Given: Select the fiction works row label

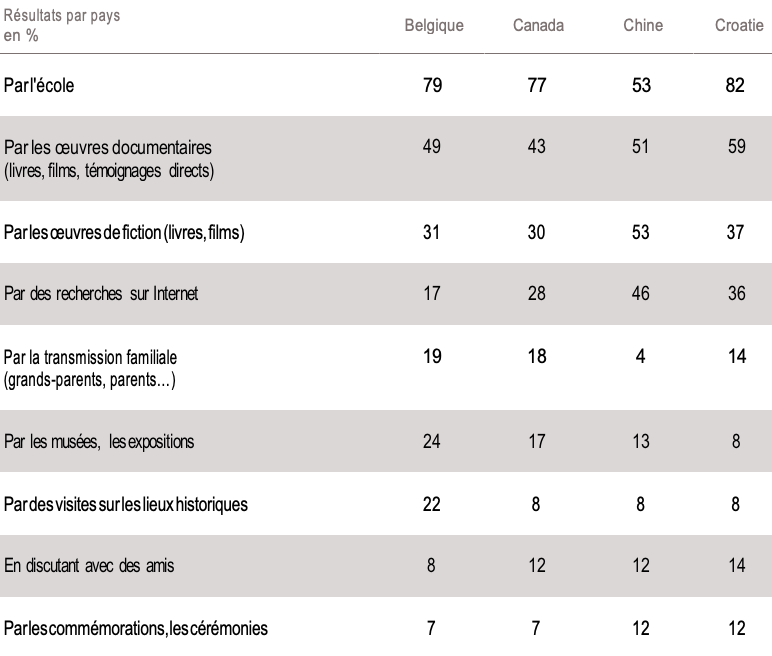Looking at the screenshot, I should click(124, 234).
